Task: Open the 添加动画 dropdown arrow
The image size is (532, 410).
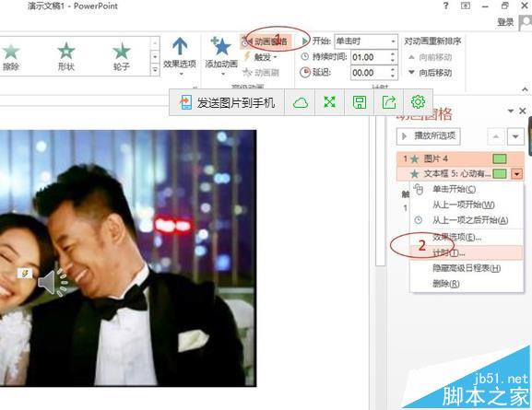Action: tap(222, 74)
